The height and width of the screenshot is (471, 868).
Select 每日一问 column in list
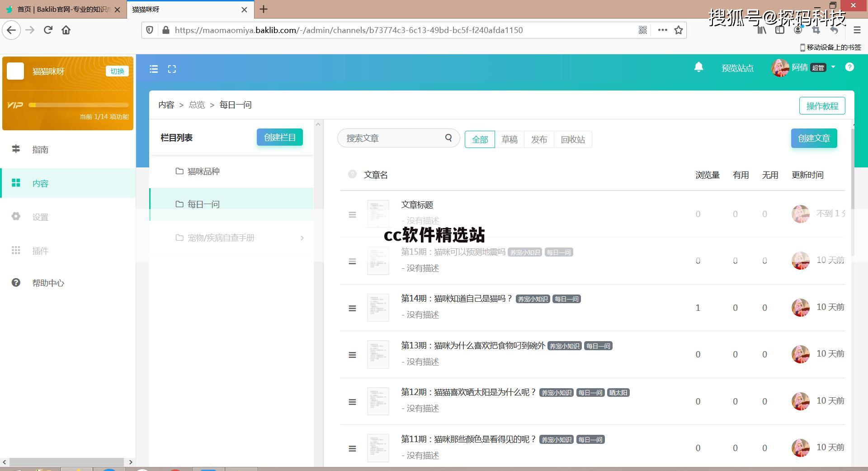pyautogui.click(x=231, y=204)
